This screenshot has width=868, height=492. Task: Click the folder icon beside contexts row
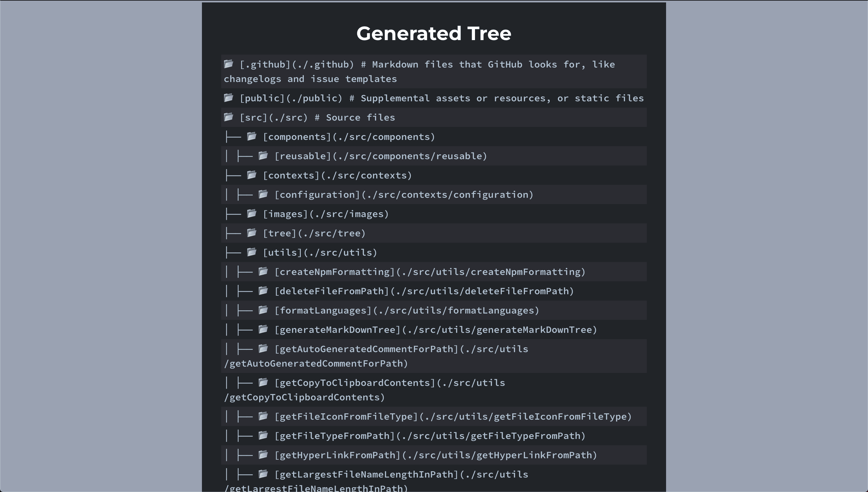[x=252, y=175]
